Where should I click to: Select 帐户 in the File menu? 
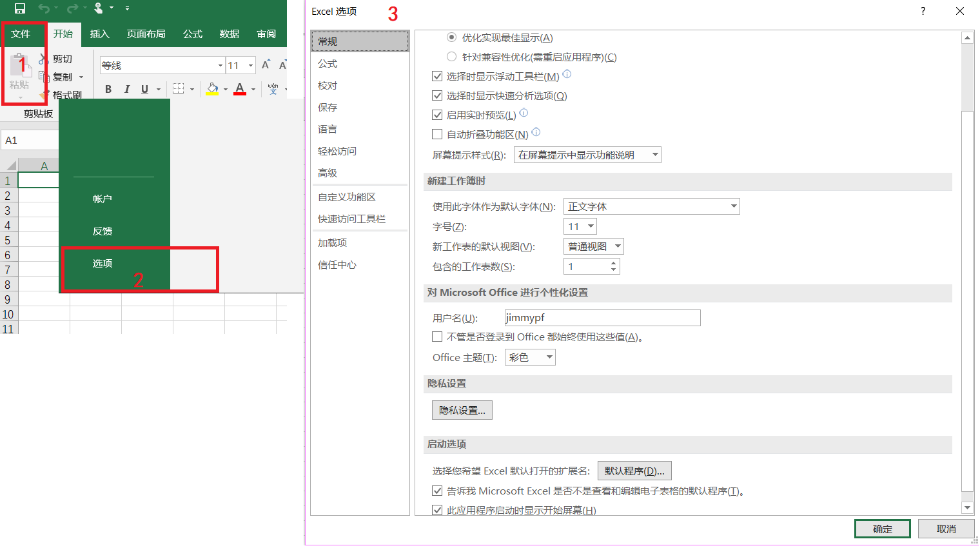click(103, 199)
